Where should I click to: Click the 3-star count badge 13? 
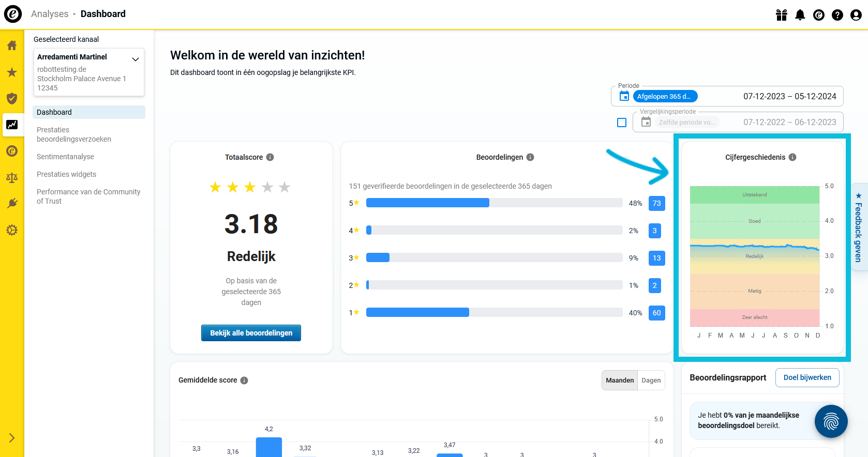[657, 258]
